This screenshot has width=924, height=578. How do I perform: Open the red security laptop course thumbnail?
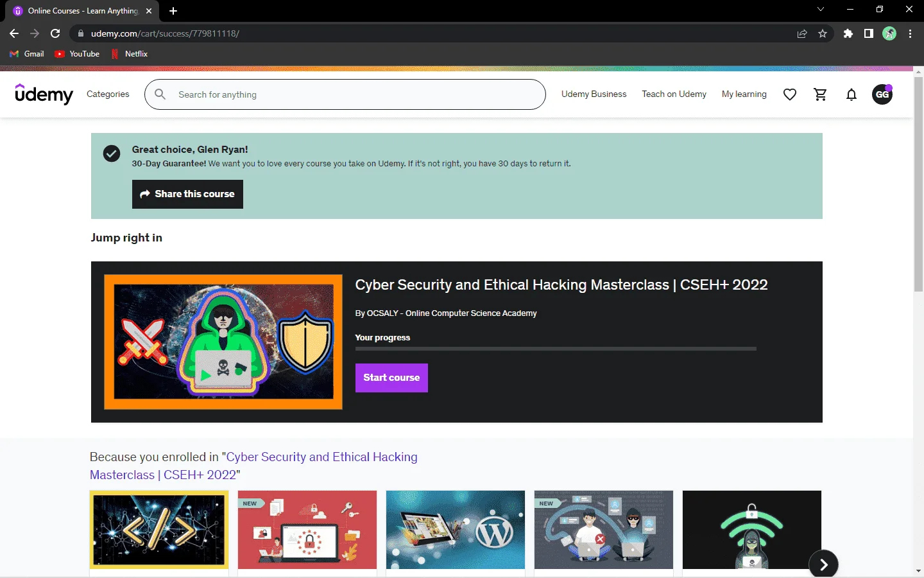pos(307,530)
